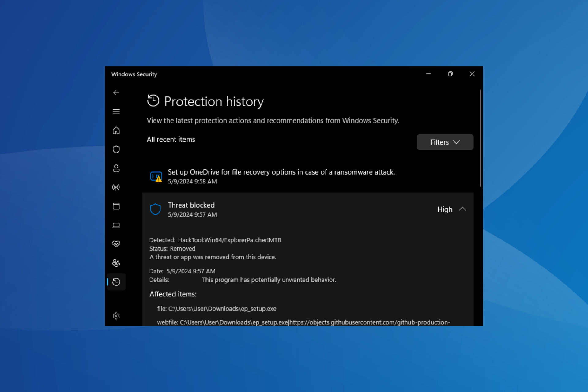Open Account protection person icon
This screenshot has height=392, width=588.
tap(116, 168)
